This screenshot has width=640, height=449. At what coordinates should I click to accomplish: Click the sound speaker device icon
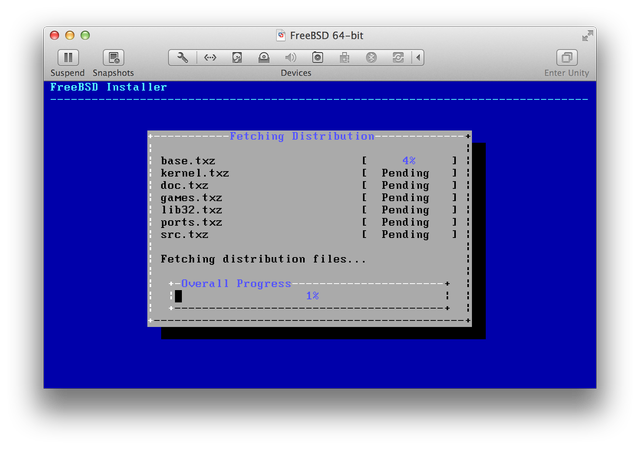click(291, 58)
